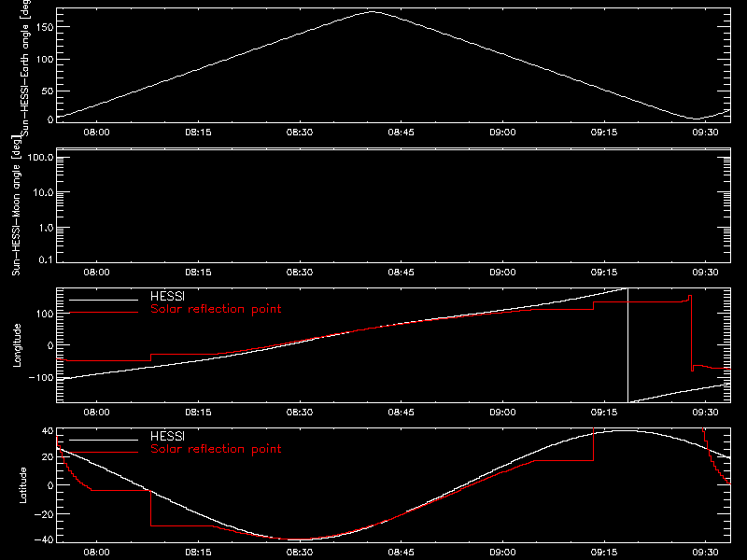Click 09:00 under the Earth angle plot
747x560 pixels.
tap(502, 133)
